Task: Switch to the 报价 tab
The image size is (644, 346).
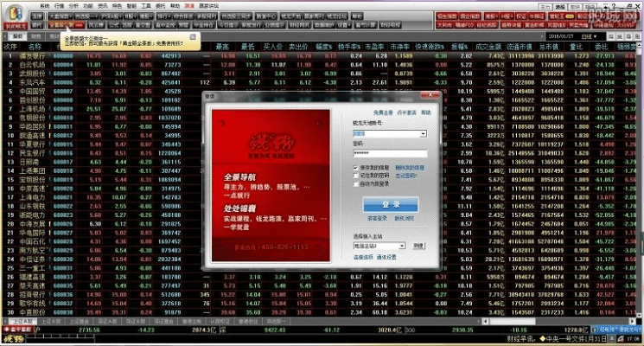Action: 17,36
